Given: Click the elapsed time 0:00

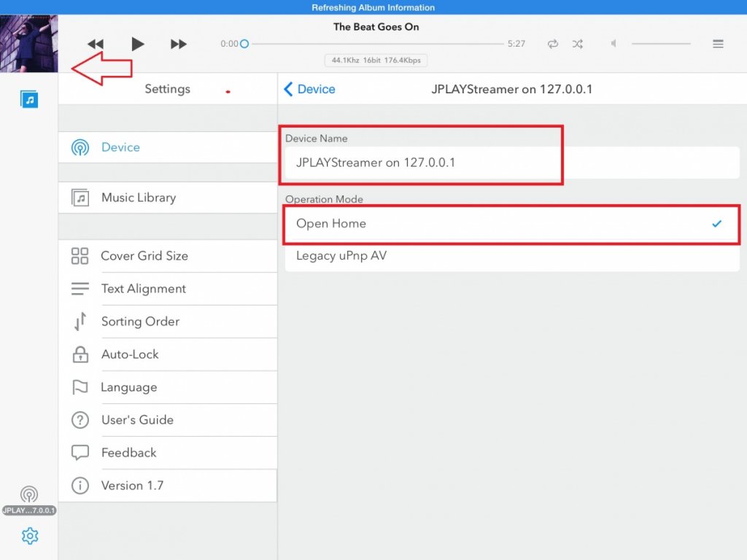Looking at the screenshot, I should (229, 44).
